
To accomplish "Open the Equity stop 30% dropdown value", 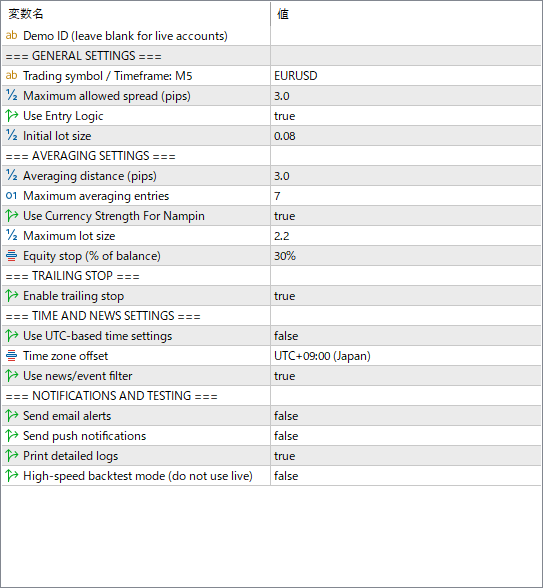I will pyautogui.click(x=405, y=256).
